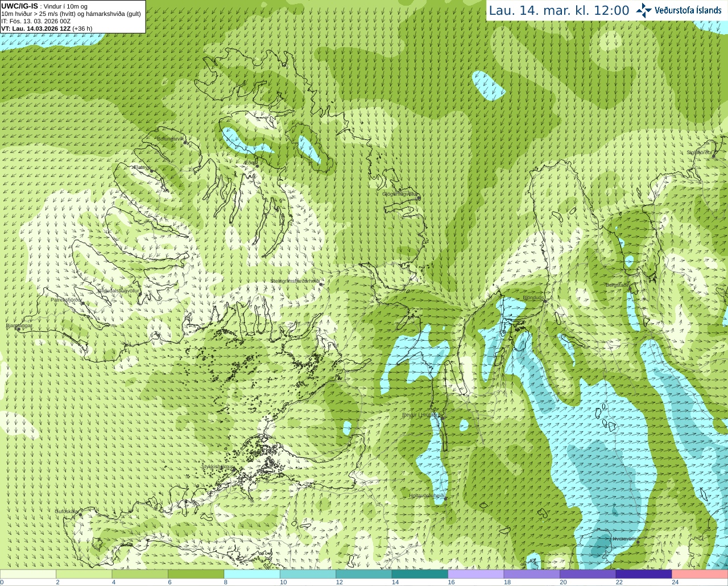Pick the 14–16 m/s dark teal legend swatch
The height and width of the screenshot is (586, 728).
pyautogui.click(x=420, y=574)
